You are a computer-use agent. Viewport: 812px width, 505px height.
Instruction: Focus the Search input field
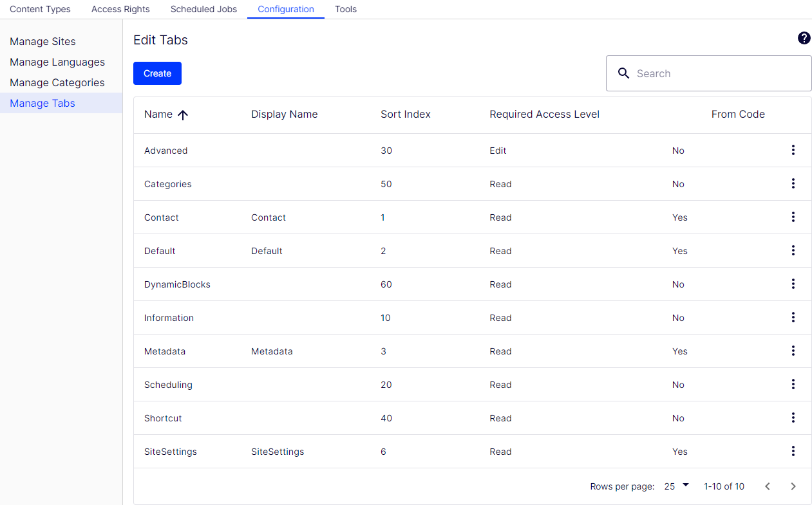709,73
